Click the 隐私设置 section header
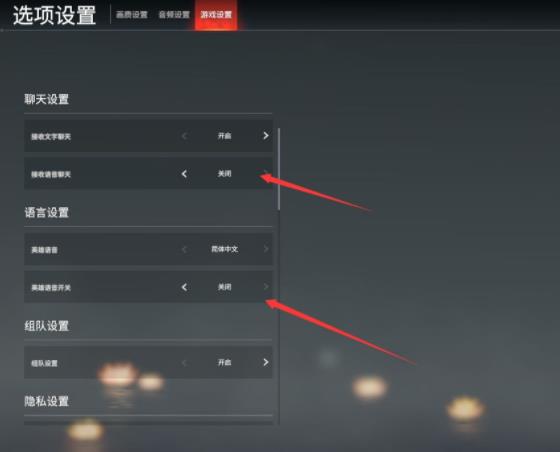Image resolution: width=560 pixels, height=452 pixels. coord(46,401)
